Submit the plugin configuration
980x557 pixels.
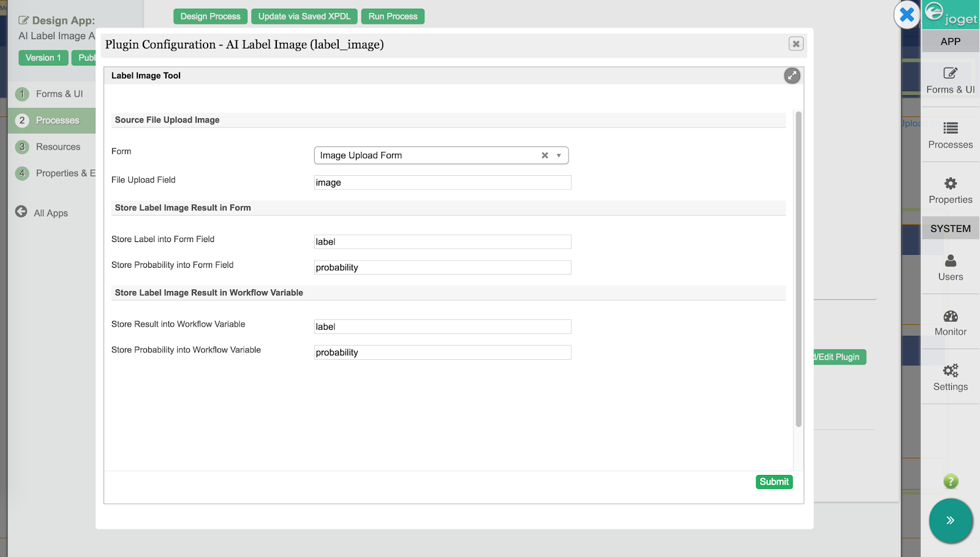[x=774, y=482]
